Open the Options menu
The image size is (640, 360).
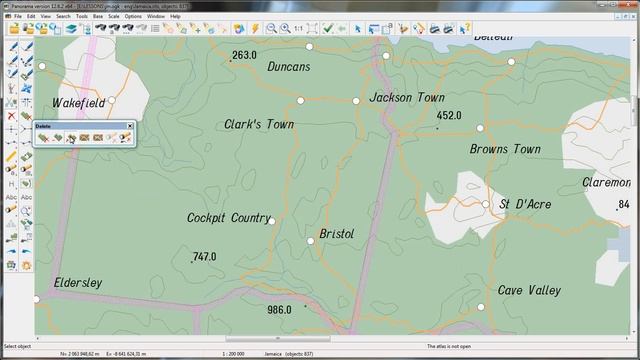click(x=133, y=16)
